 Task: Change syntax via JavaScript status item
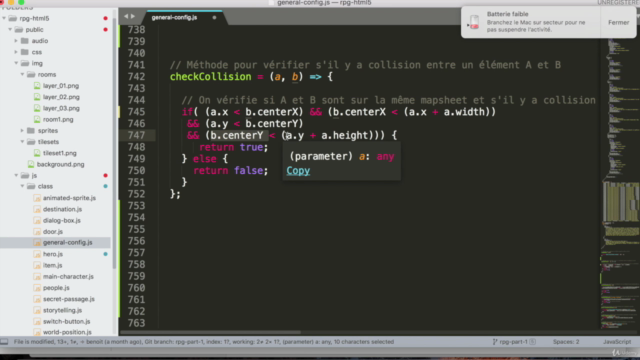(617, 342)
